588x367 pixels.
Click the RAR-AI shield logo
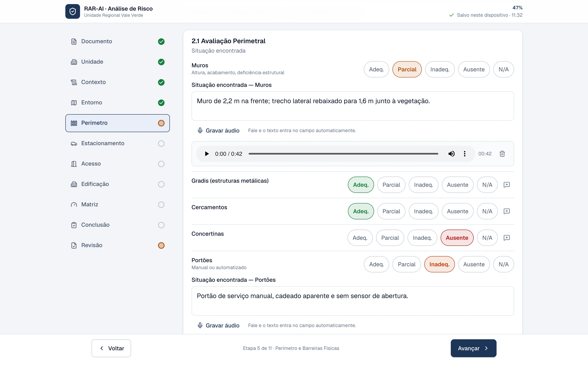[72, 11]
